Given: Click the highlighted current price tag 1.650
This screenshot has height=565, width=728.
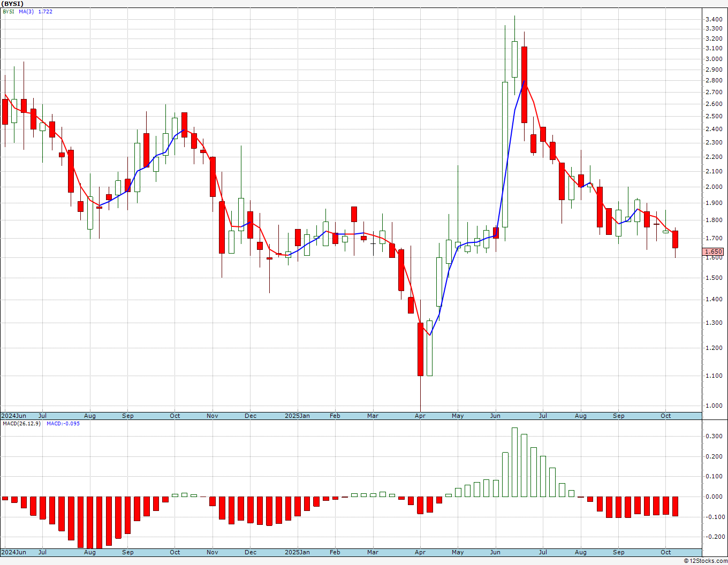Looking at the screenshot, I should coord(713,251).
